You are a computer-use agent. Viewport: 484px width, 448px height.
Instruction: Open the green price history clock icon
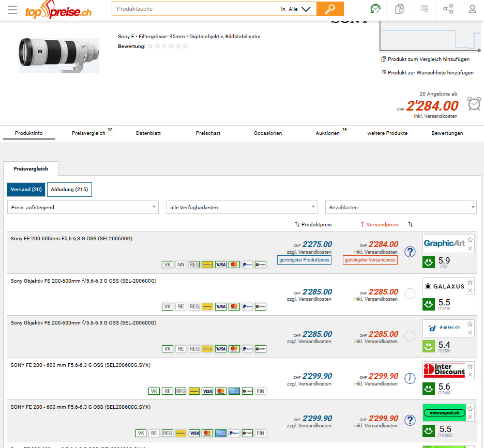pyautogui.click(x=375, y=9)
